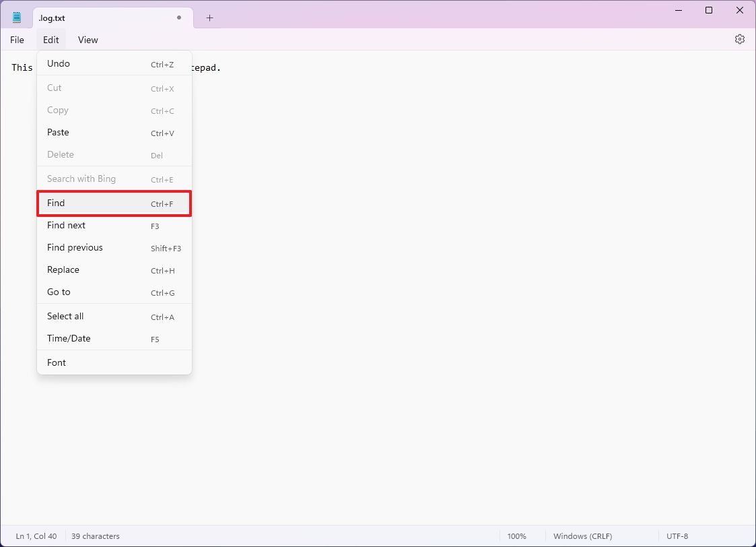
Task: Click the 100% zoom level indicator
Action: coord(517,536)
